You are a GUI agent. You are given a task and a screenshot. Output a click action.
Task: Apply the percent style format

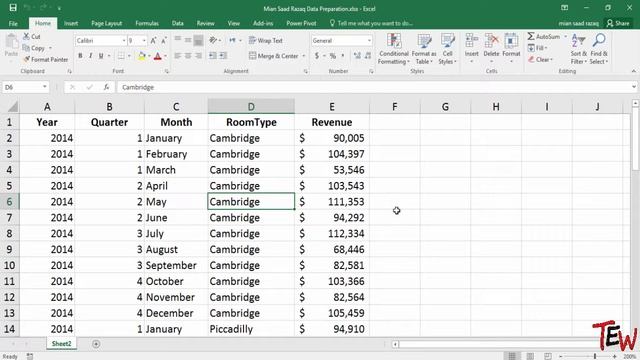coord(333,56)
